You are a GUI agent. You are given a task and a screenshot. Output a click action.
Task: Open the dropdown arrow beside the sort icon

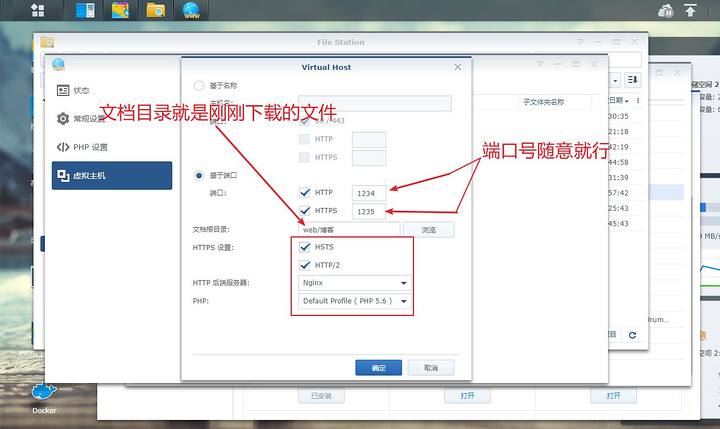[x=615, y=80]
